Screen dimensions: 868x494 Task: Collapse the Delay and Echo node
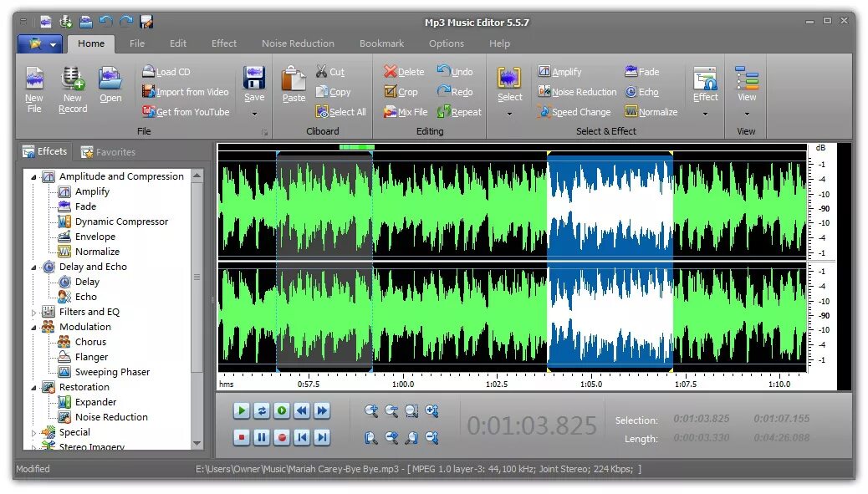pyautogui.click(x=33, y=267)
